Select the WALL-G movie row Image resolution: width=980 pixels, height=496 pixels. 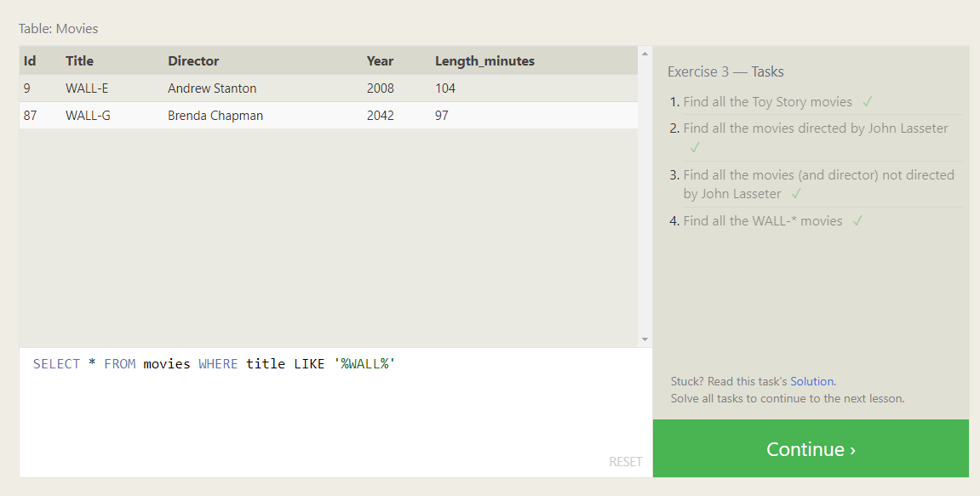[x=255, y=115]
